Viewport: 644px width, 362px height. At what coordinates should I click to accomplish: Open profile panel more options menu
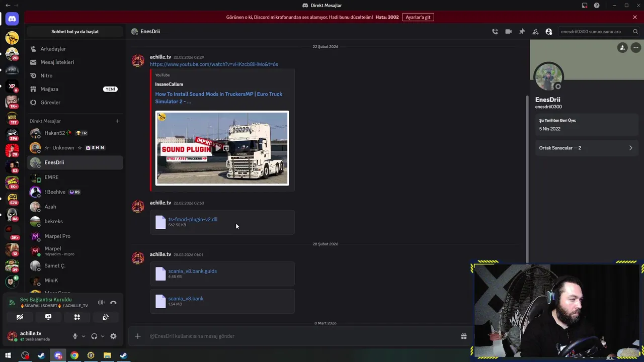pos(636,48)
